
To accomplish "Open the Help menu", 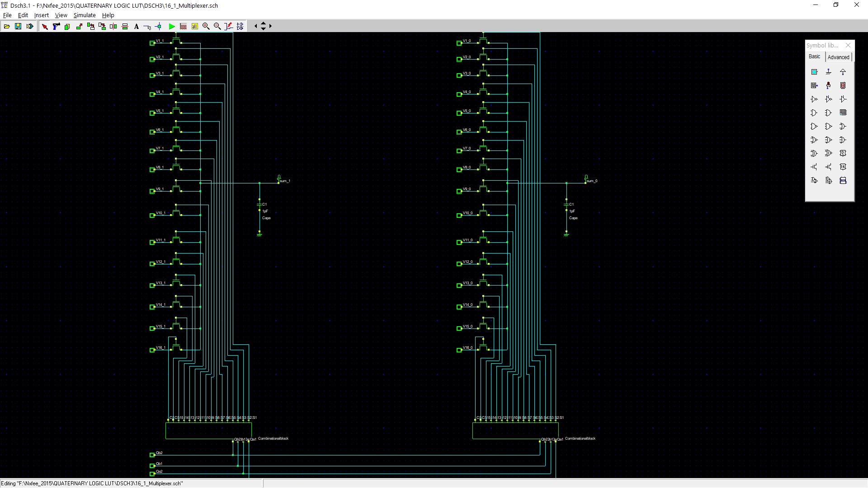I will 108,15.
